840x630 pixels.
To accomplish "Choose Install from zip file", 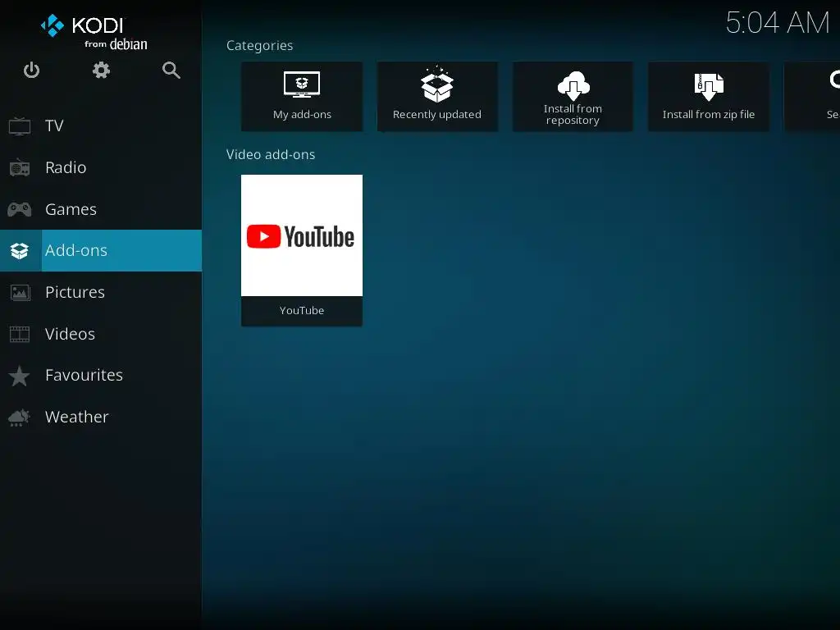I will 708,97.
